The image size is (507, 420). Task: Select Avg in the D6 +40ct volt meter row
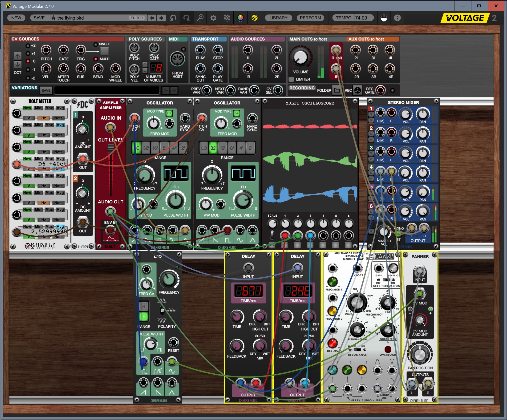coord(60,159)
